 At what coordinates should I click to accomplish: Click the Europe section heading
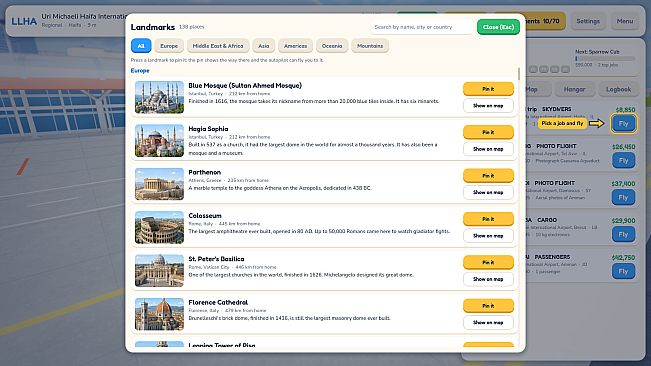[140, 71]
